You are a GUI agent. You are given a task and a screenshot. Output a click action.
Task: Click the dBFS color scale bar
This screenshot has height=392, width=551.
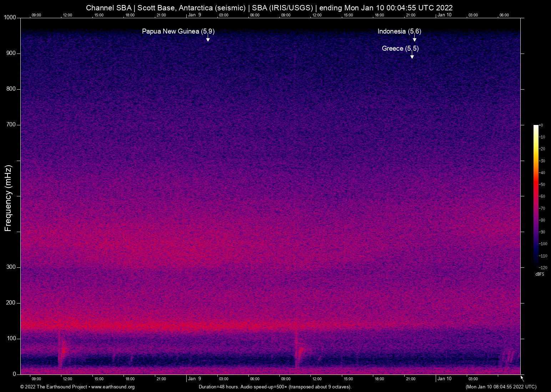536,196
